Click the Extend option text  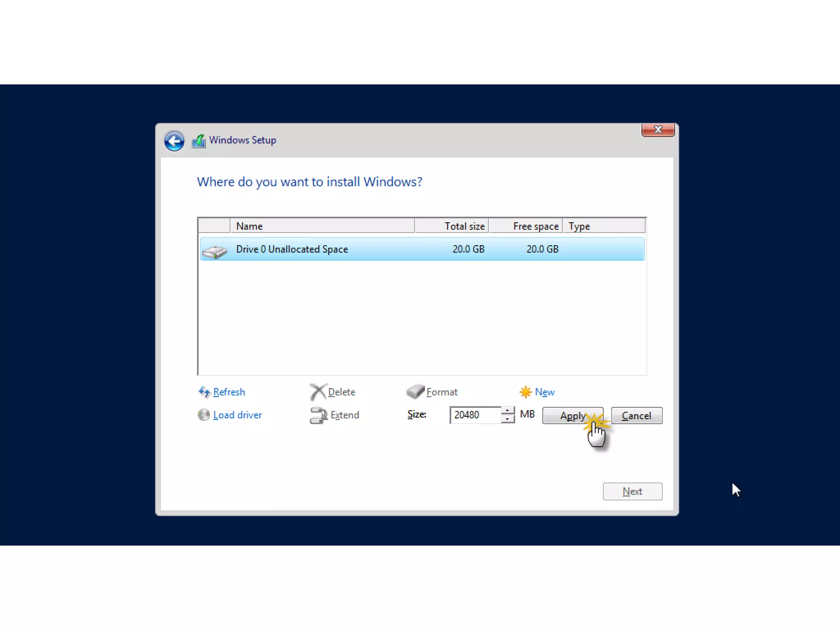click(345, 415)
